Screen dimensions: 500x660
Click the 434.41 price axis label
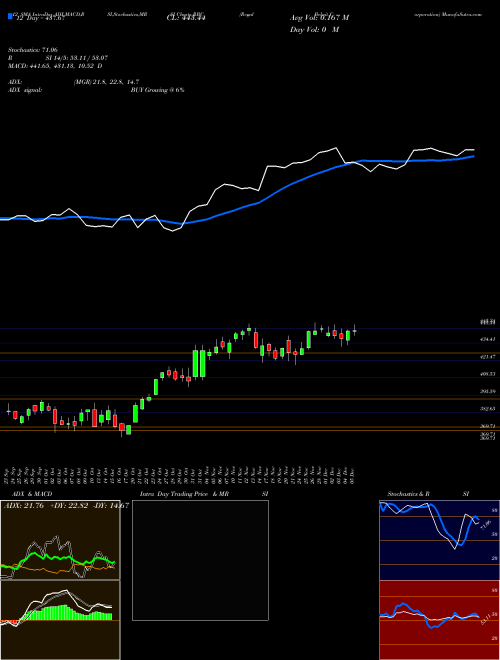[488, 339]
